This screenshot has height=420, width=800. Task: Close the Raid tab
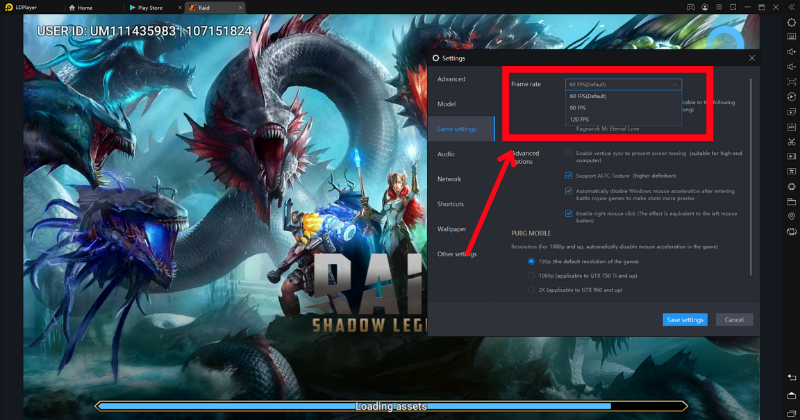click(x=240, y=8)
